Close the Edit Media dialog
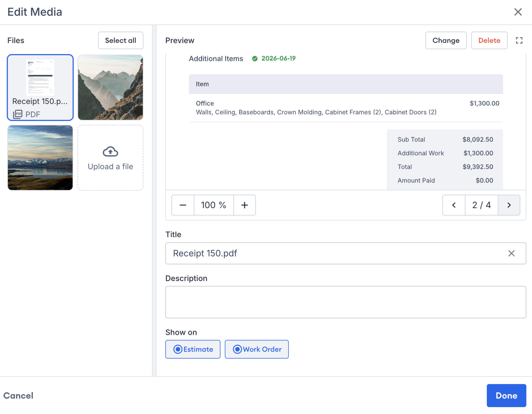Image resolution: width=532 pixels, height=414 pixels. click(518, 12)
